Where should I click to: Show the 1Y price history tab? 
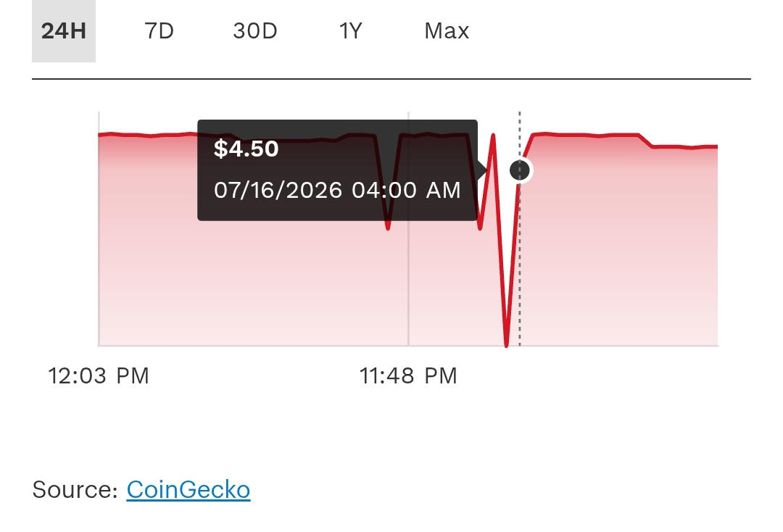[351, 31]
